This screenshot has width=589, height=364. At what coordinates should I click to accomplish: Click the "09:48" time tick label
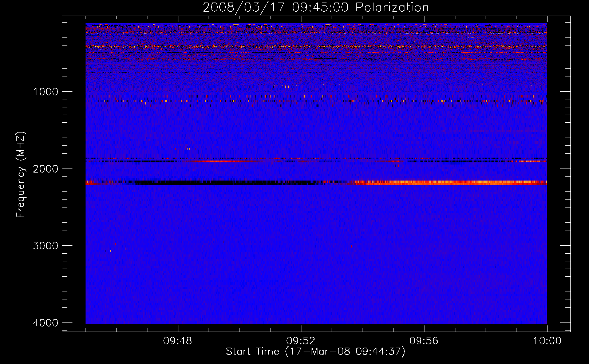point(178,341)
